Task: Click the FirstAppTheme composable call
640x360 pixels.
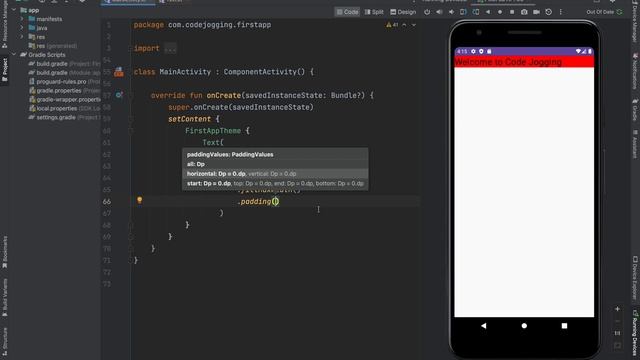Action: [x=213, y=131]
